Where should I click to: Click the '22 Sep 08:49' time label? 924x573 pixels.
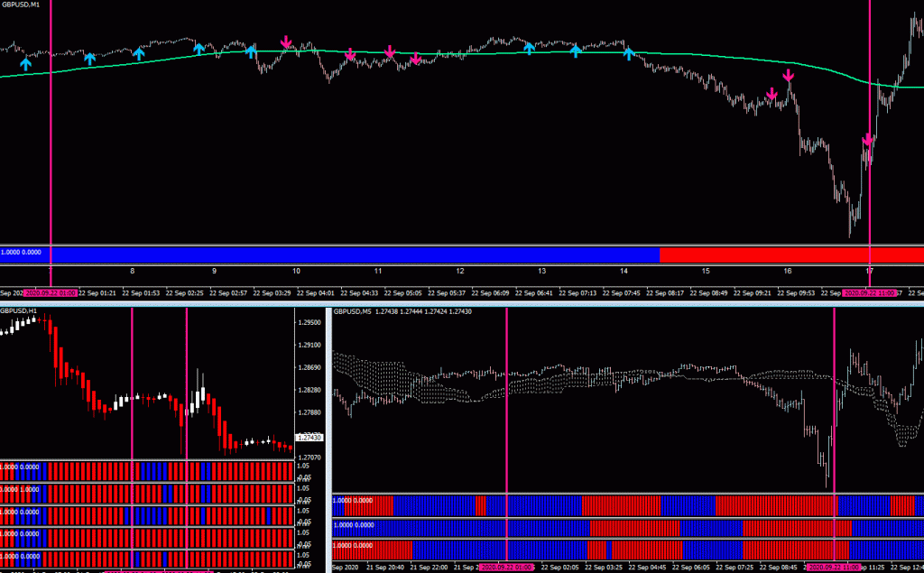pyautogui.click(x=708, y=293)
